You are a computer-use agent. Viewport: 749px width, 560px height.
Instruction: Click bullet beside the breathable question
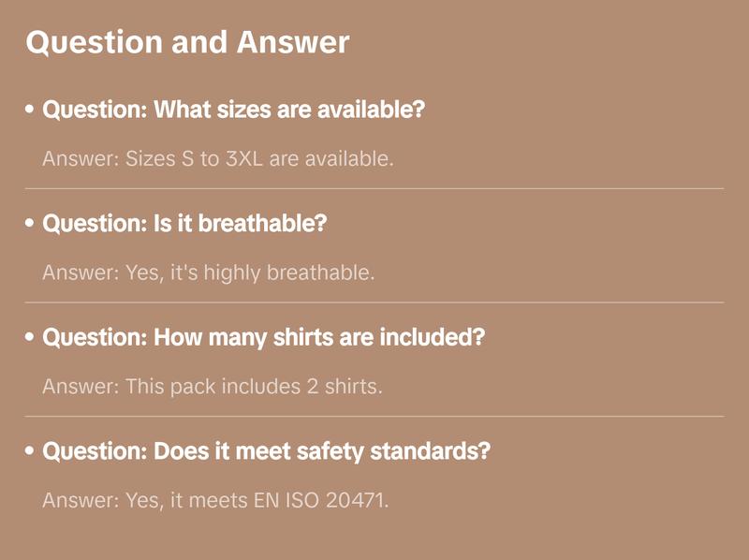pyautogui.click(x=30, y=225)
